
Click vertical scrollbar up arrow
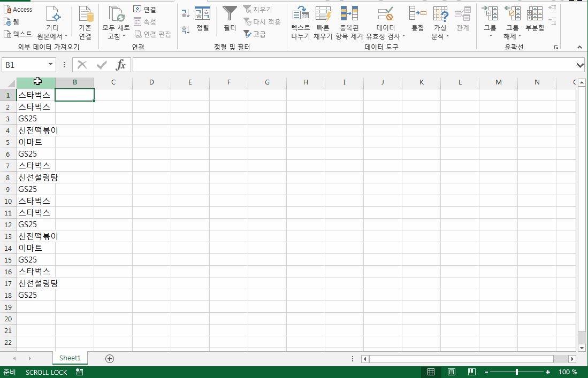click(x=582, y=82)
